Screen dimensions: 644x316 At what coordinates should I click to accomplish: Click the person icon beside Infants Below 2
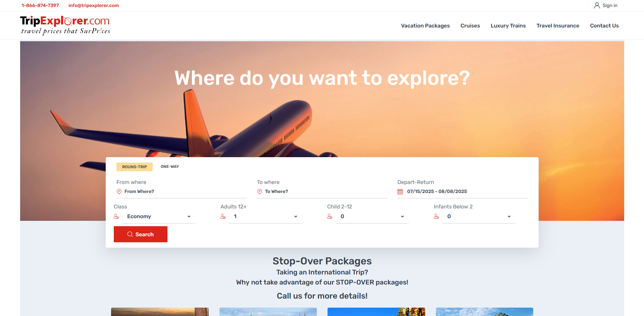pos(437,216)
